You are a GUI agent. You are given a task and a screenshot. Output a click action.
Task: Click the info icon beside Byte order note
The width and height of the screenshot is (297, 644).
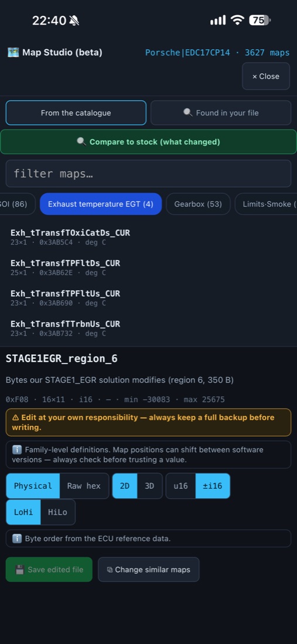point(17,539)
